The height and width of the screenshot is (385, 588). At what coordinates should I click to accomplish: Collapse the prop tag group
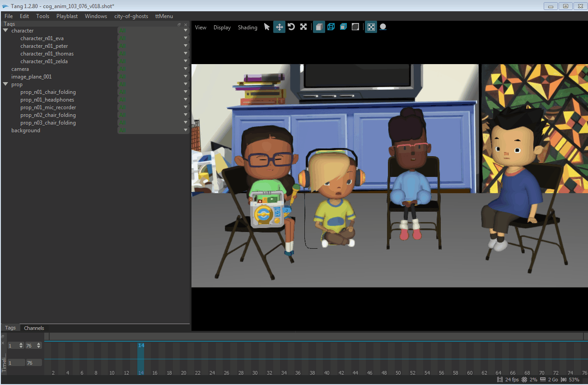tap(5, 84)
